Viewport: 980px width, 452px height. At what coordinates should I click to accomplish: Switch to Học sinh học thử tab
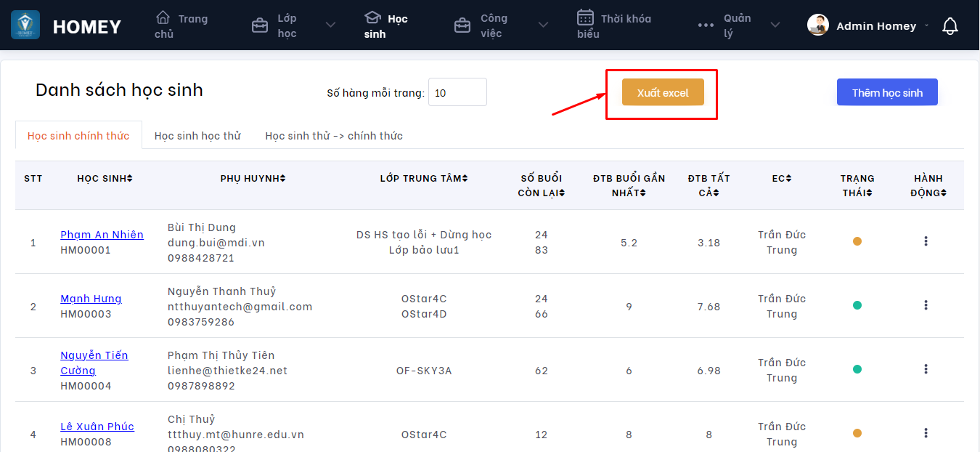(197, 136)
